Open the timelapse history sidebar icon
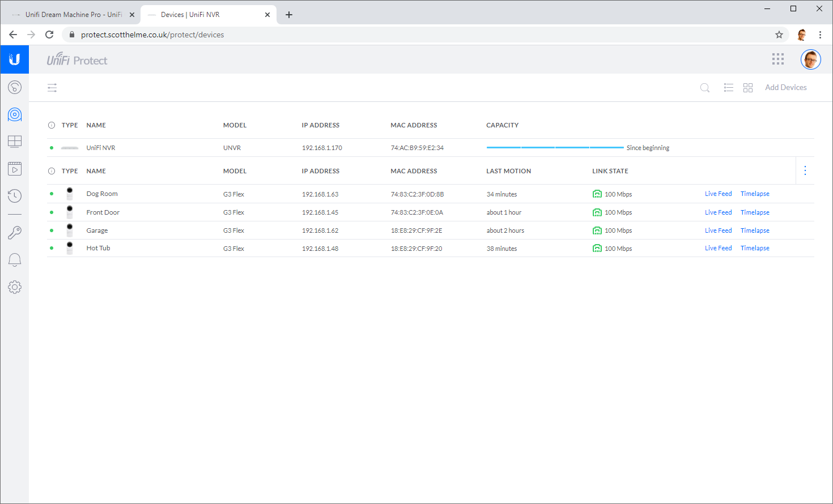This screenshot has height=504, width=833. [x=15, y=196]
